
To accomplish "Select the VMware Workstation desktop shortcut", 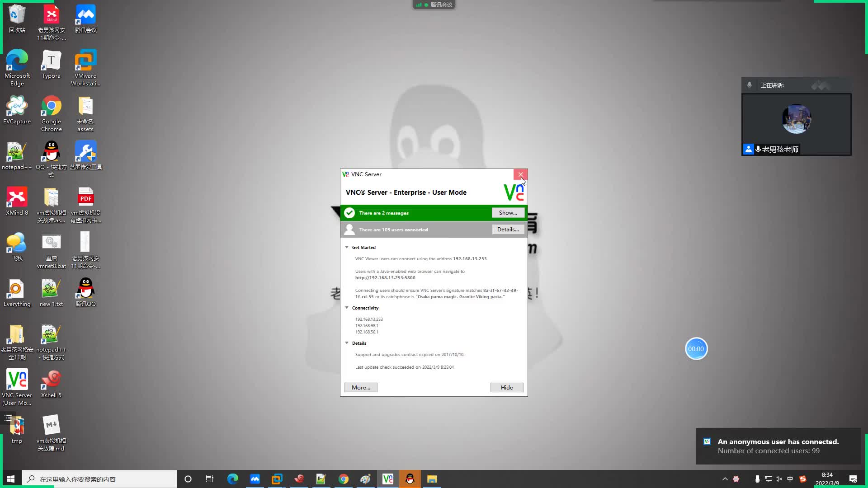I will click(x=85, y=68).
